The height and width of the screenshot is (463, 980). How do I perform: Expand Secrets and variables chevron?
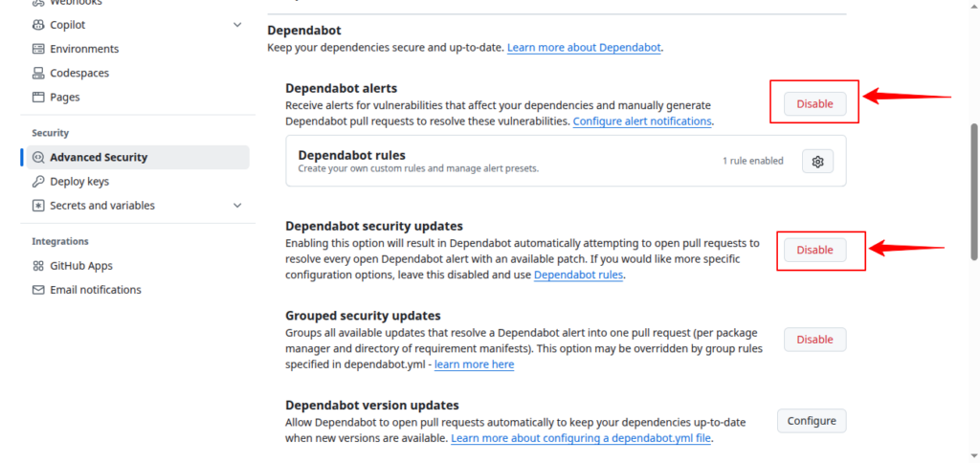(237, 206)
